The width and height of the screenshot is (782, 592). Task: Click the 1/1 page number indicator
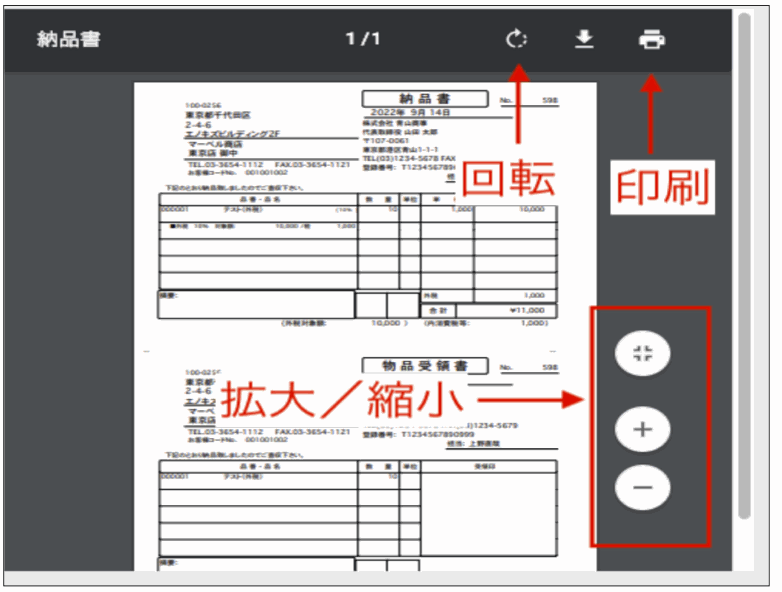pos(363,40)
